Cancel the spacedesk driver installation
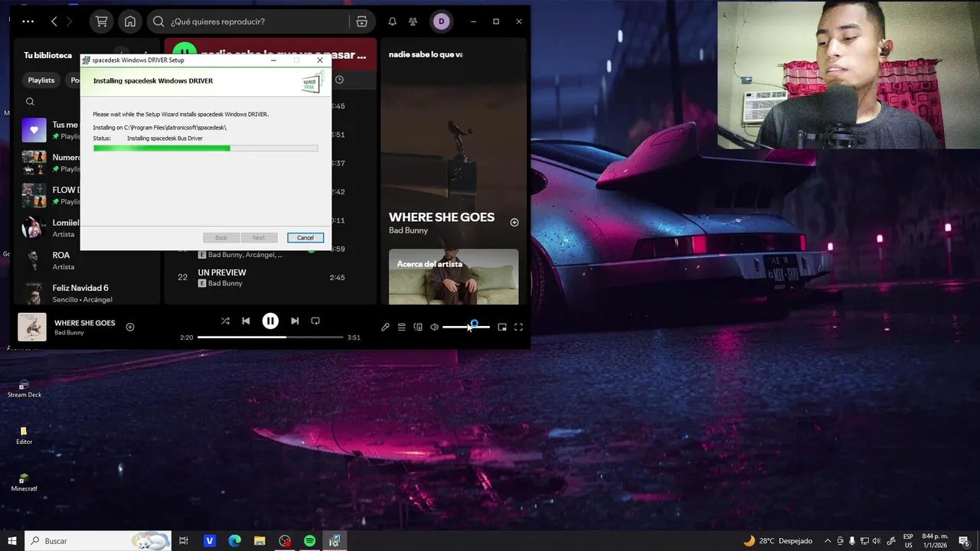This screenshot has width=980, height=551. pyautogui.click(x=305, y=237)
